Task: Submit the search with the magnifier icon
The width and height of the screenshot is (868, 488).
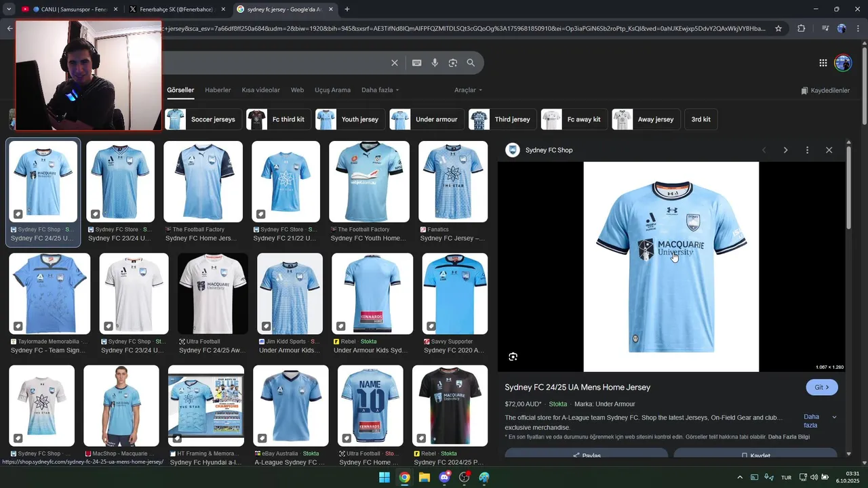Action: (x=471, y=63)
